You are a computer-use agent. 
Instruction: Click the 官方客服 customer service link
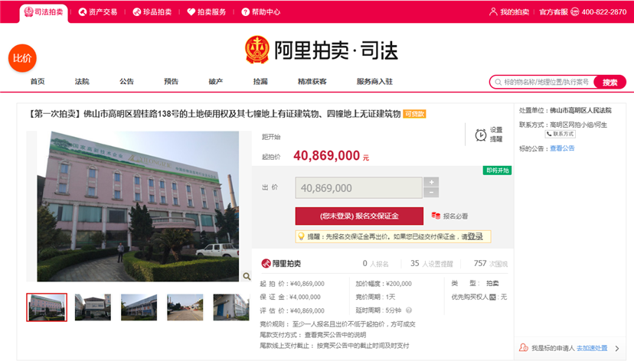click(553, 12)
